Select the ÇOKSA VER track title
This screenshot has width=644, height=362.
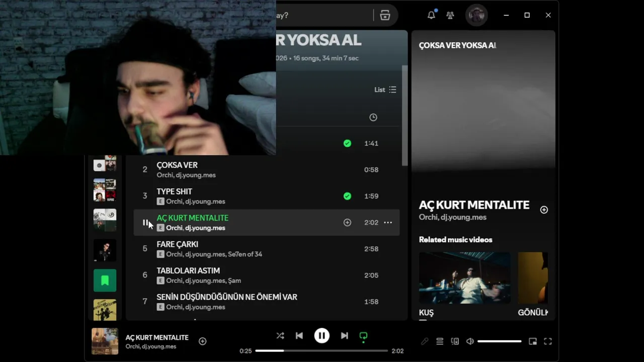pos(177,165)
